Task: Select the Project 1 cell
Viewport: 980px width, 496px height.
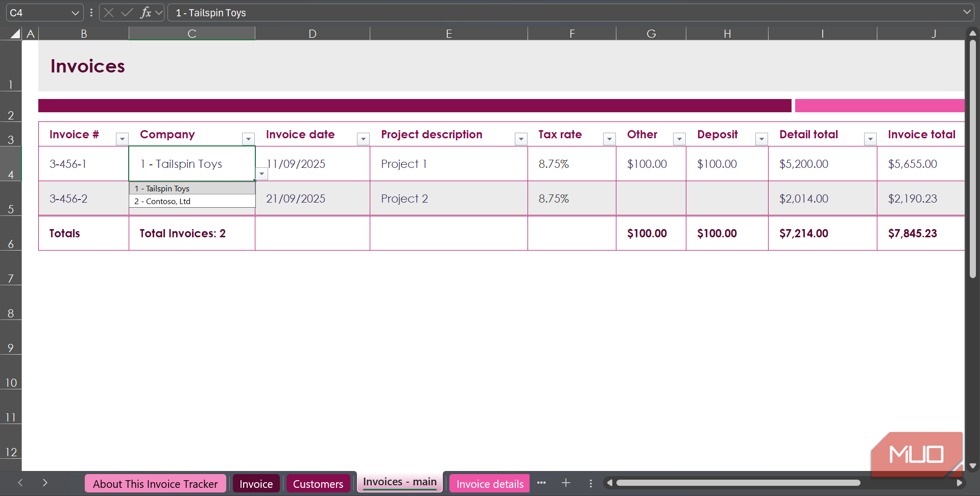Action: point(449,164)
